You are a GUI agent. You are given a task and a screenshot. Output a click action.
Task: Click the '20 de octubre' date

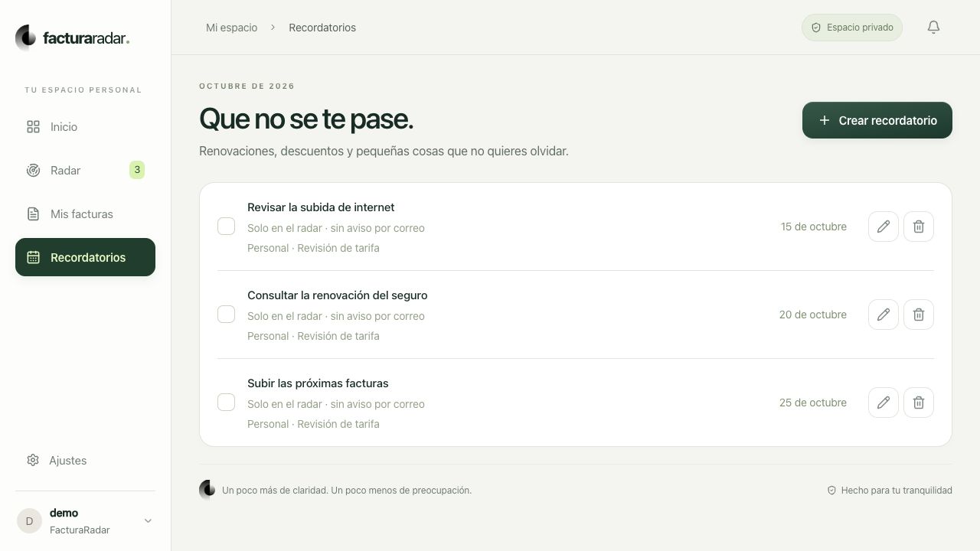pyautogui.click(x=813, y=315)
